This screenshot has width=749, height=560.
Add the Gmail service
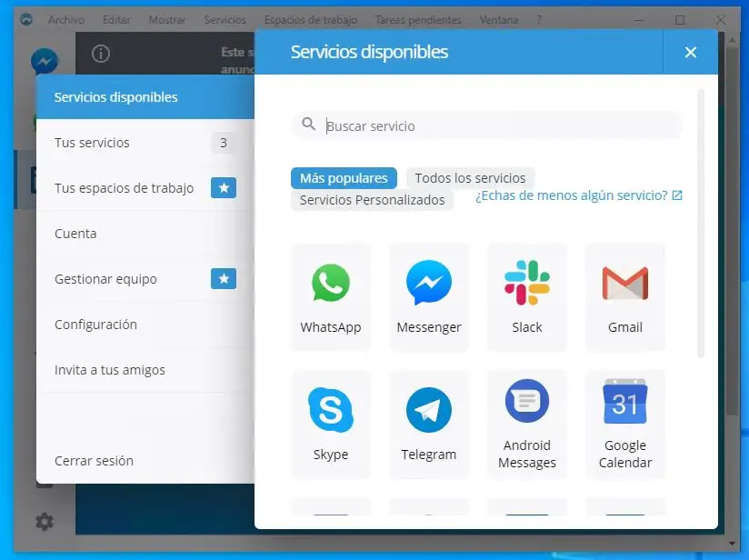(625, 296)
